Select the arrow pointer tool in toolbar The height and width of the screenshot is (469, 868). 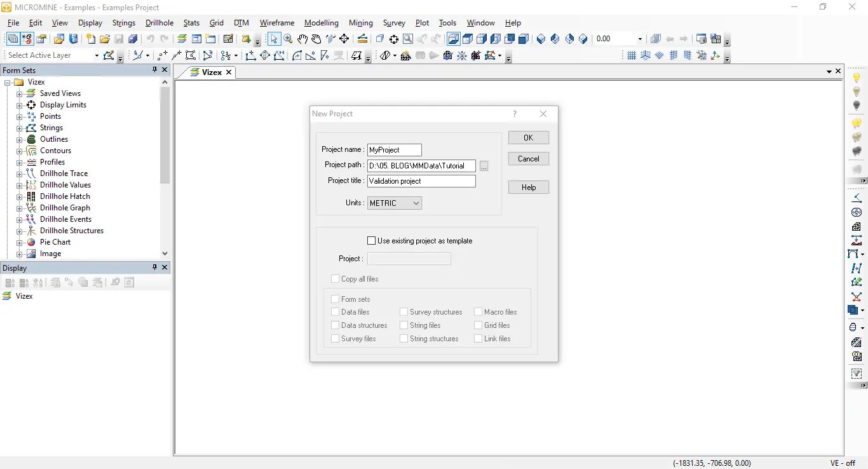[274, 39]
